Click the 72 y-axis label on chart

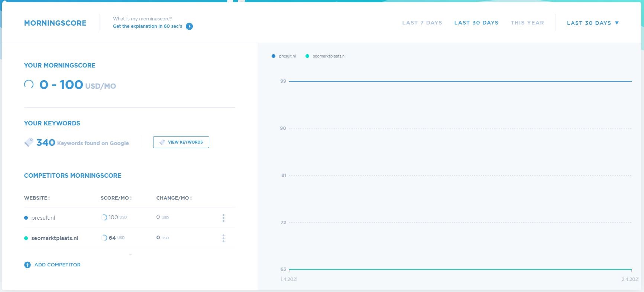pos(283,223)
